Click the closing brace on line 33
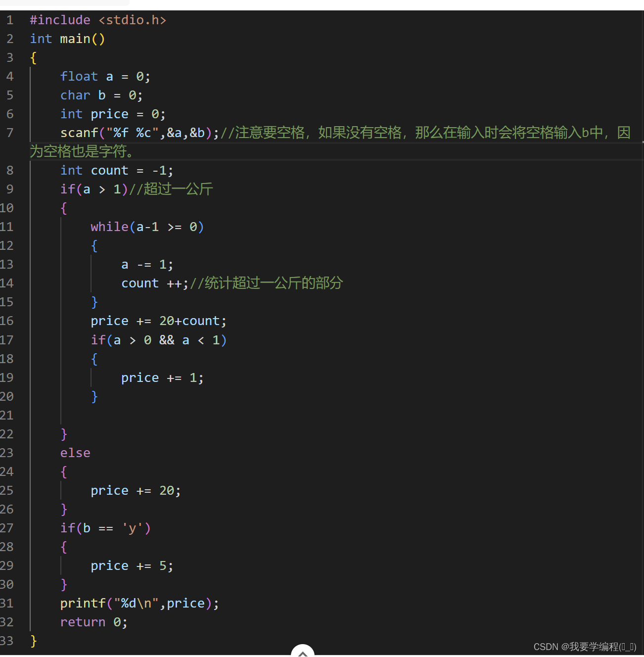Viewport: 644px width, 657px height. click(33, 641)
